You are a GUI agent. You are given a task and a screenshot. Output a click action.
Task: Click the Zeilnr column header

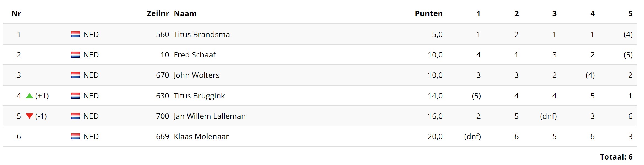point(158,13)
